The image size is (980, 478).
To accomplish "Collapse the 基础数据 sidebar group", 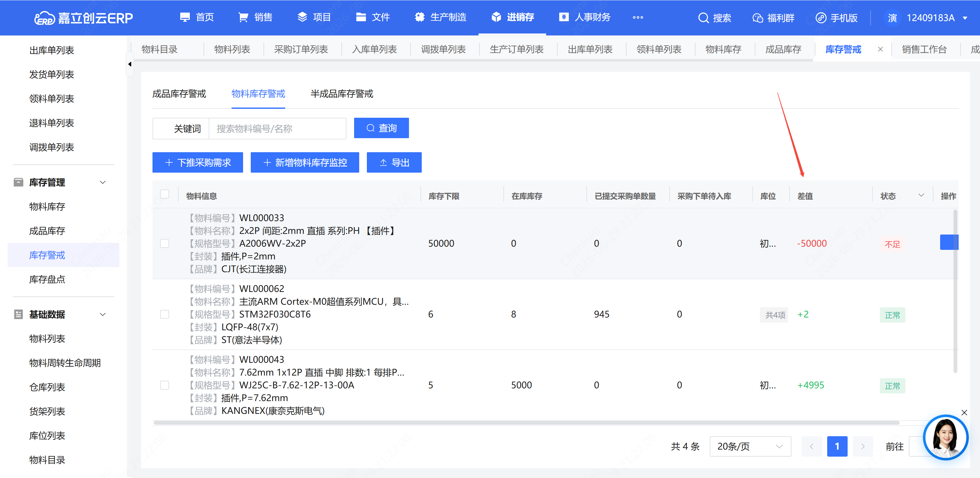I will [x=103, y=314].
